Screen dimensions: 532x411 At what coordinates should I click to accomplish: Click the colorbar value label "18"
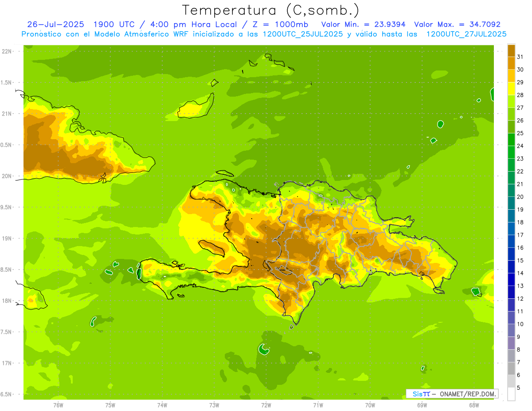(520, 222)
